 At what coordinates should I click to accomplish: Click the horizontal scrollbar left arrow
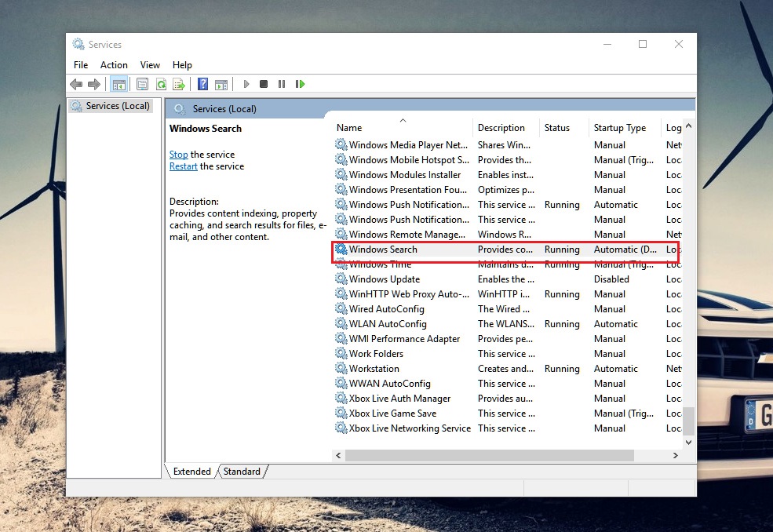(338, 456)
